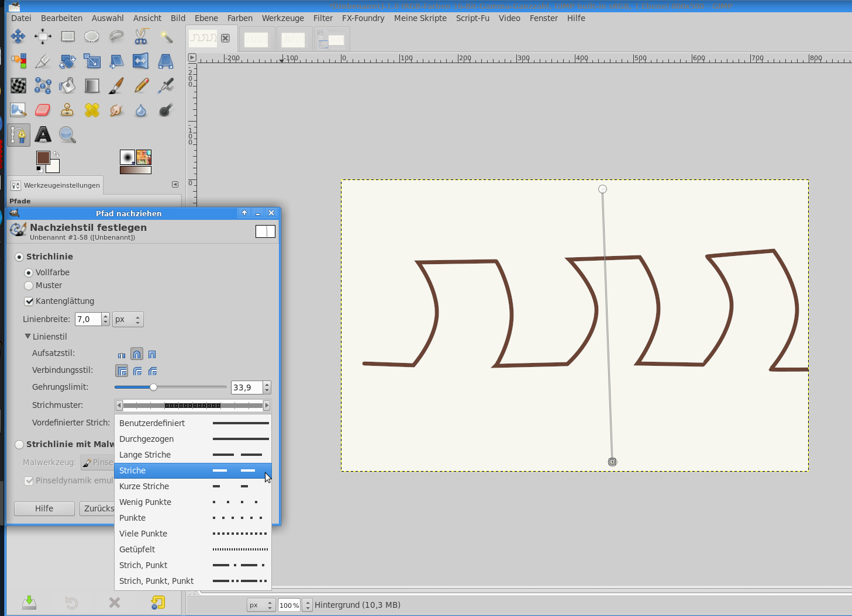Select the Text tool
The height and width of the screenshot is (616, 852).
point(43,134)
